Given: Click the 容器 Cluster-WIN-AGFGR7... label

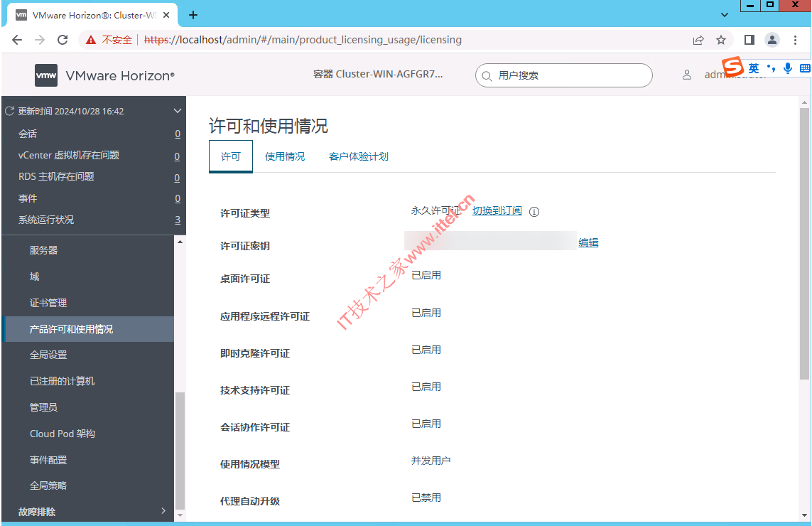Looking at the screenshot, I should coord(378,74).
